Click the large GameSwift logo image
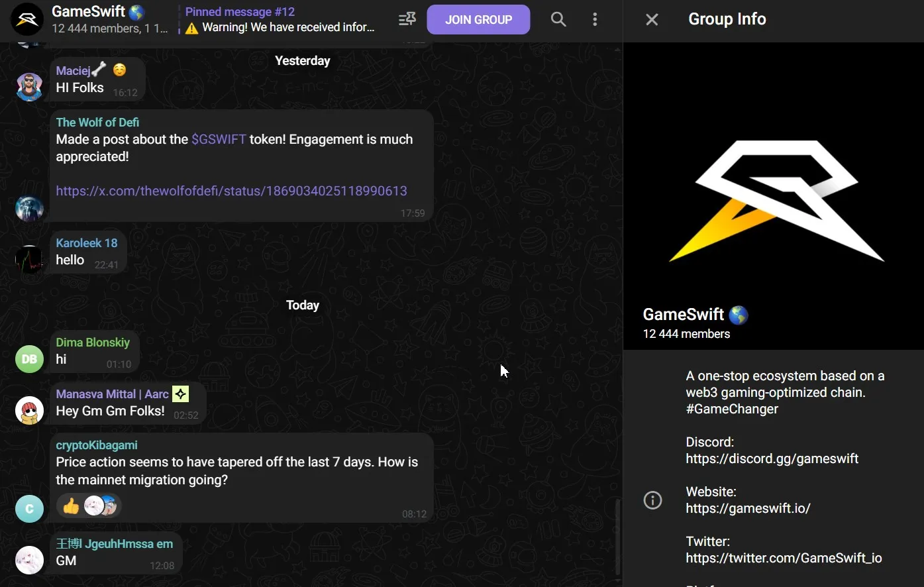Viewport: 924px width, 587px height. (774, 196)
